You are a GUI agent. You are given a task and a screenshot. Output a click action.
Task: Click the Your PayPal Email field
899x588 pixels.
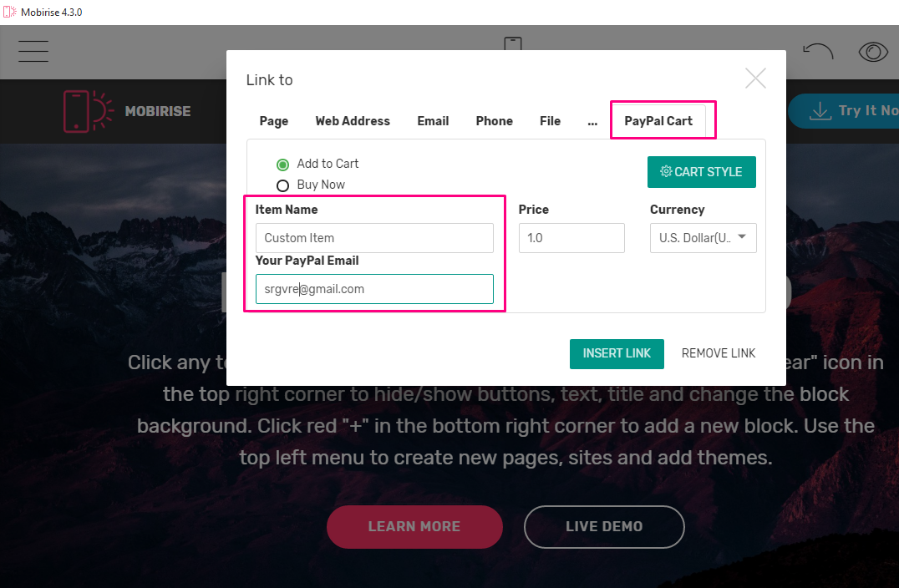point(374,289)
